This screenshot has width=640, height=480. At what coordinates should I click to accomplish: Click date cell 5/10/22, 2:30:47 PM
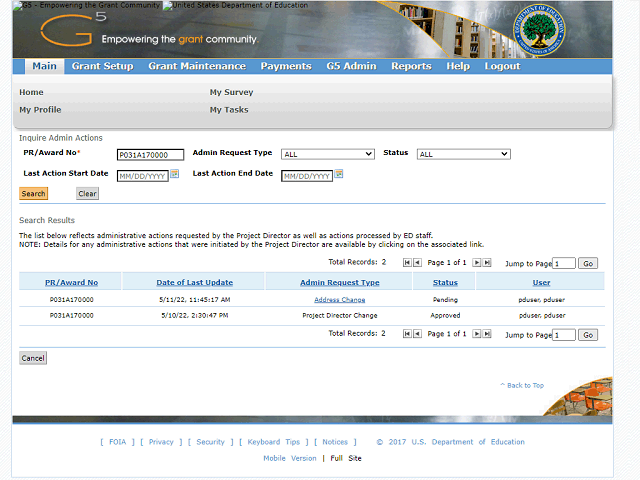point(195,316)
